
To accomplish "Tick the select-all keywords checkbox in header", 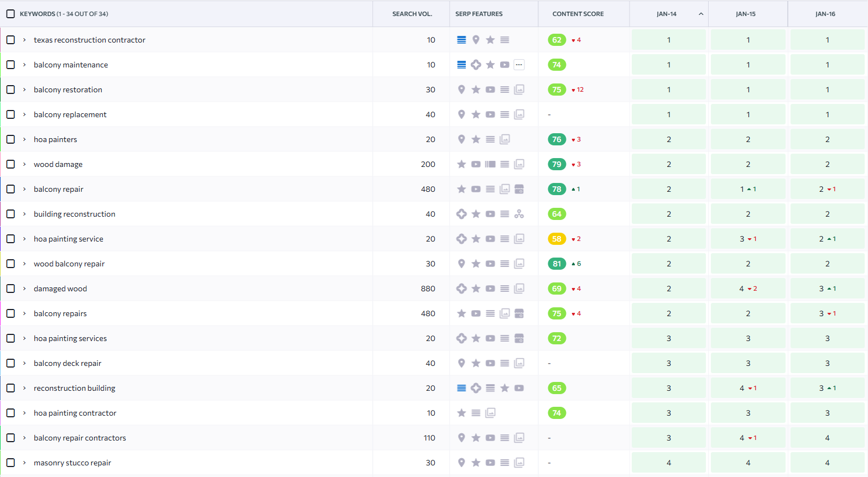I will coord(11,14).
